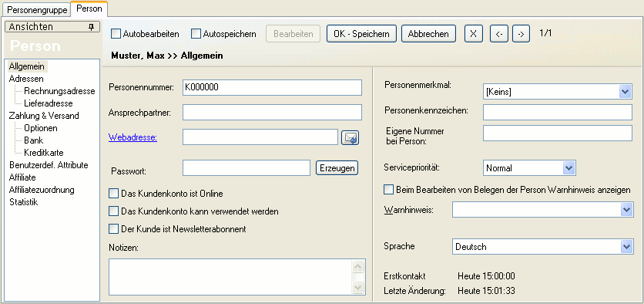The image size is (644, 304).
Task: Open Benutzerdef. Attribute view
Action: pyautogui.click(x=49, y=165)
